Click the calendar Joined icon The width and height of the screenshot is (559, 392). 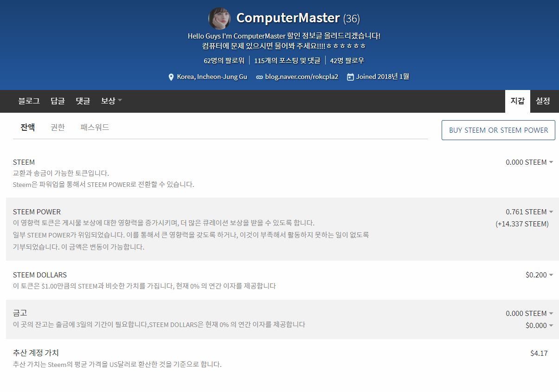350,77
